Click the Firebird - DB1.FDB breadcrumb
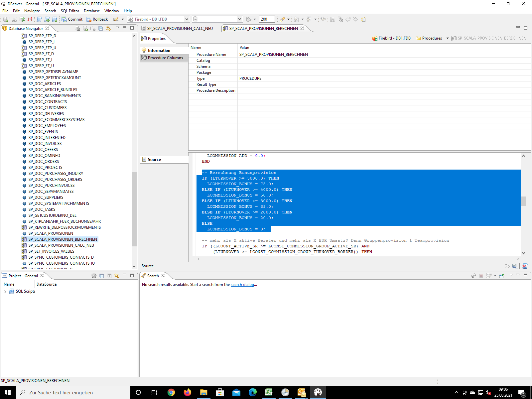The height and width of the screenshot is (399, 532). point(391,38)
